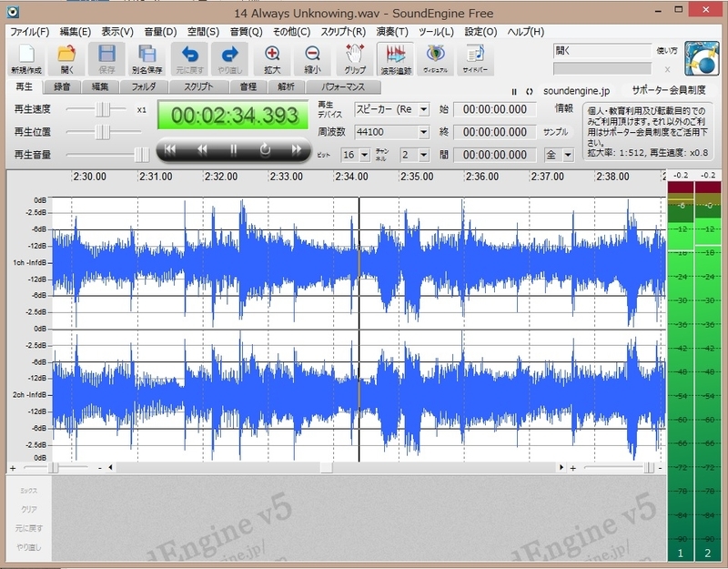Click the app icon in the title bar
Viewport: 728px width, 569px height.
click(x=13, y=12)
